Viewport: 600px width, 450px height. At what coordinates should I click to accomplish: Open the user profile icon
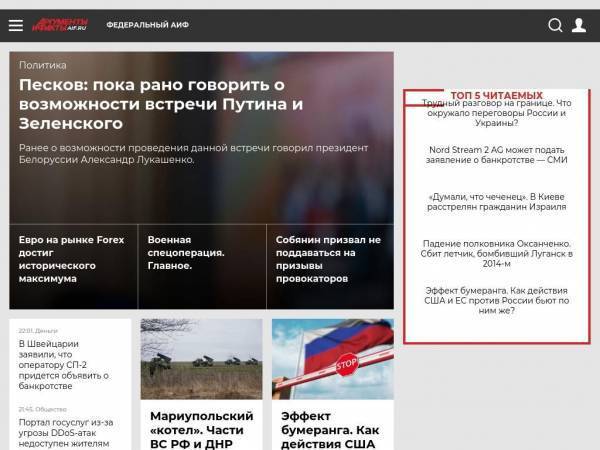click(x=579, y=25)
